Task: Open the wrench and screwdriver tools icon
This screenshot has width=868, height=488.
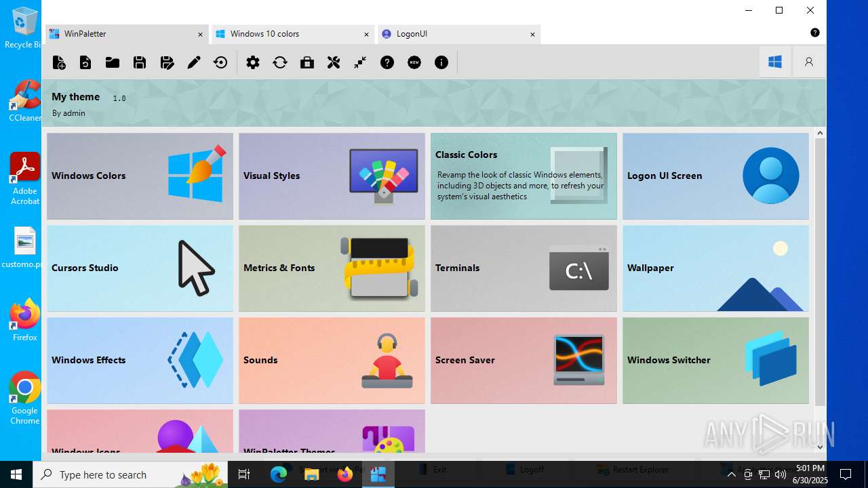Action: (334, 62)
